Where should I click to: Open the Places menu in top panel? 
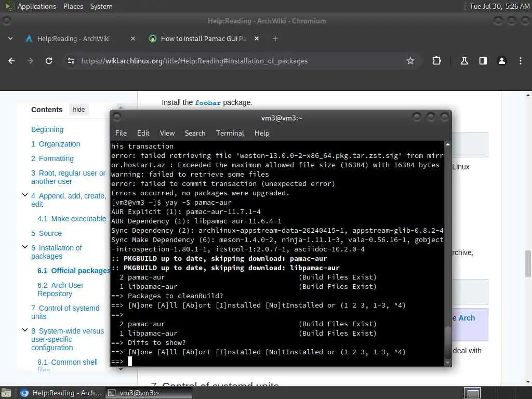pyautogui.click(x=73, y=6)
